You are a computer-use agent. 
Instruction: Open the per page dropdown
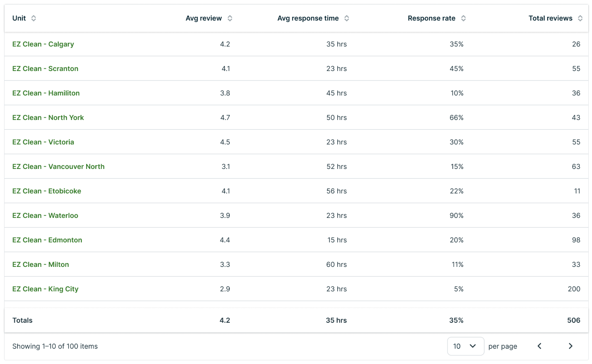465,346
